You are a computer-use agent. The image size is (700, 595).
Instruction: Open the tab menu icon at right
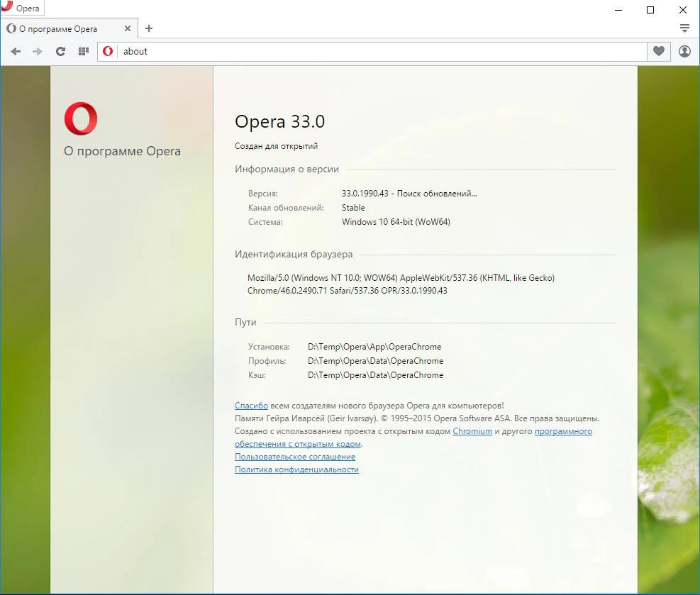point(684,28)
